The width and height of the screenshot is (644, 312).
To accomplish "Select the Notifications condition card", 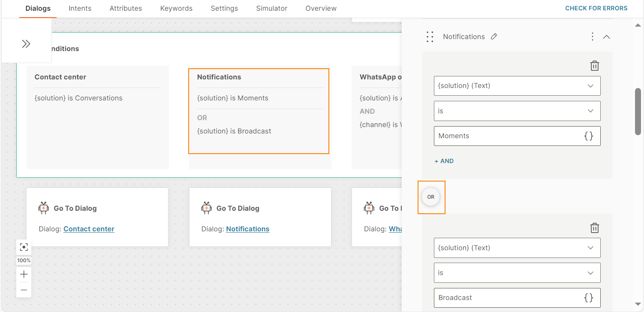I will click(260, 117).
